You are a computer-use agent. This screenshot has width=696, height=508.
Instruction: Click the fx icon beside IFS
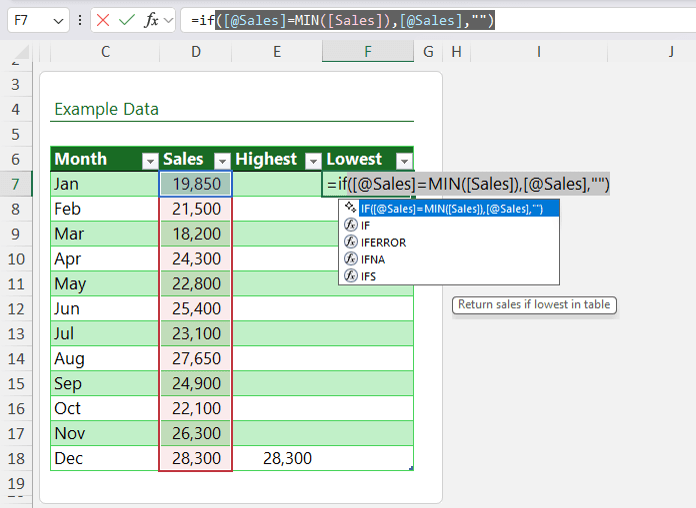pyautogui.click(x=351, y=275)
